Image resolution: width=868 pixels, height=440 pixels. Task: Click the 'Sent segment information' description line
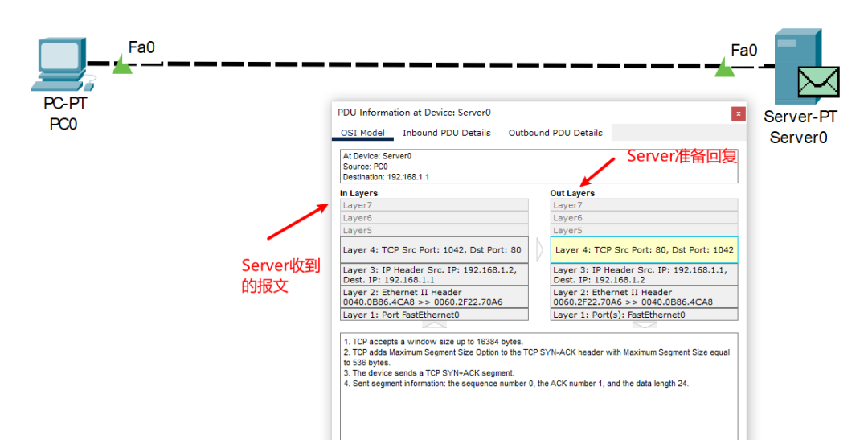[x=516, y=384]
